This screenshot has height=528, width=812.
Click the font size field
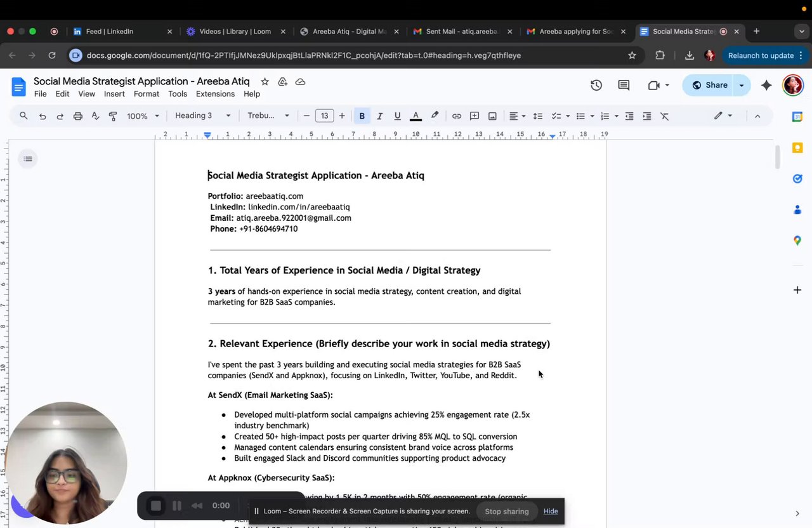(324, 116)
